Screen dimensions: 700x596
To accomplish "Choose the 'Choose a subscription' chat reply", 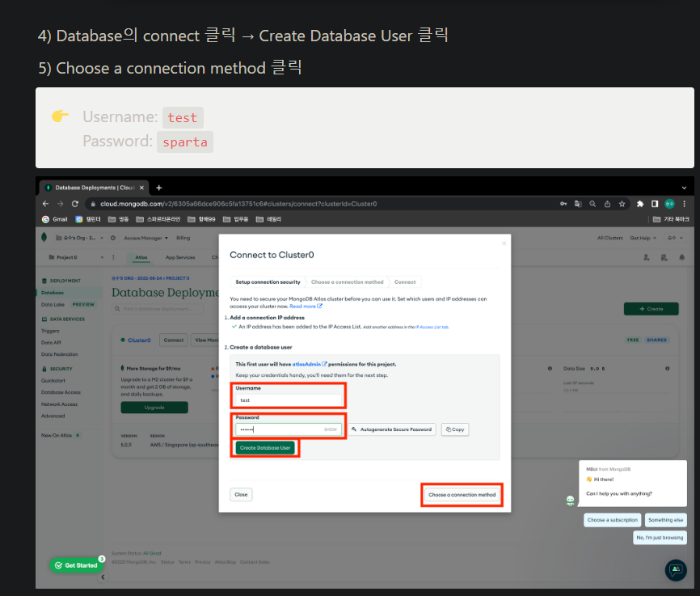I will tap(613, 520).
